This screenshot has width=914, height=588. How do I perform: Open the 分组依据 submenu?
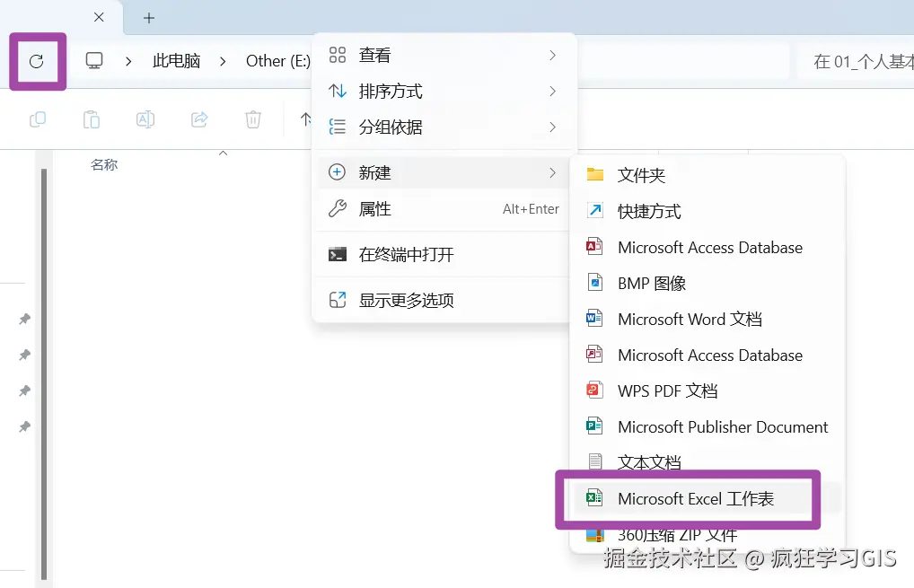(444, 127)
